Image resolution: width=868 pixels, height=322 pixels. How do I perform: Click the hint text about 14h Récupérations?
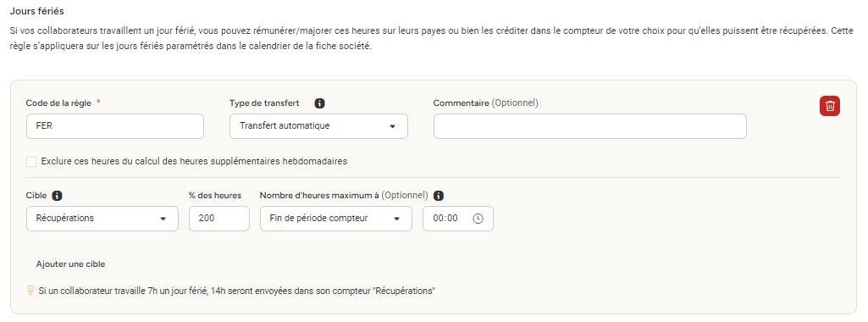coord(237,291)
